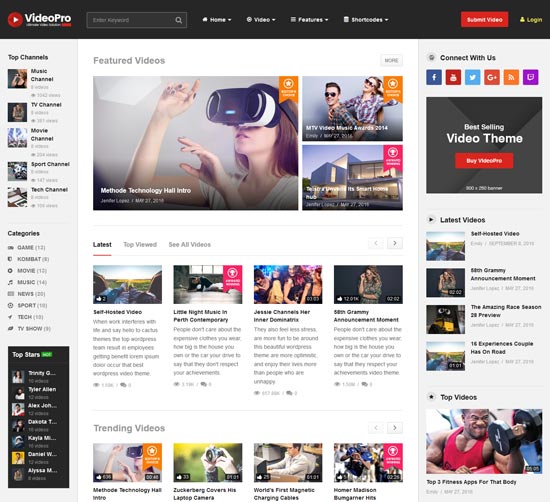Click the Facebook social icon
The height and width of the screenshot is (502, 550).
pyautogui.click(x=434, y=77)
